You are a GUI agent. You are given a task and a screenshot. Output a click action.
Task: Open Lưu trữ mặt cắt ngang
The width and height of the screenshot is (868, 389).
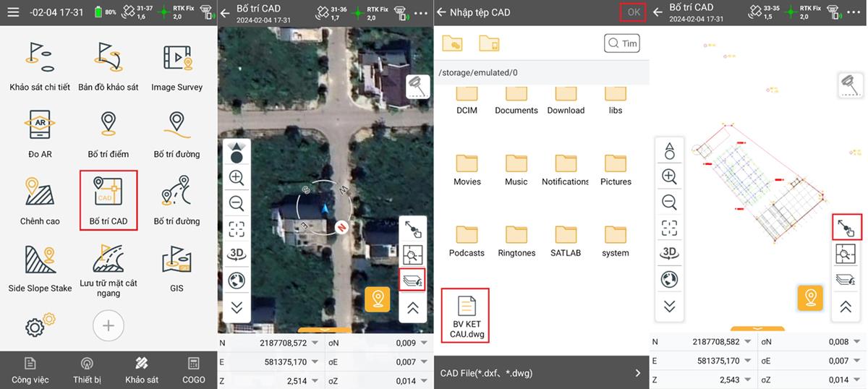tap(109, 270)
